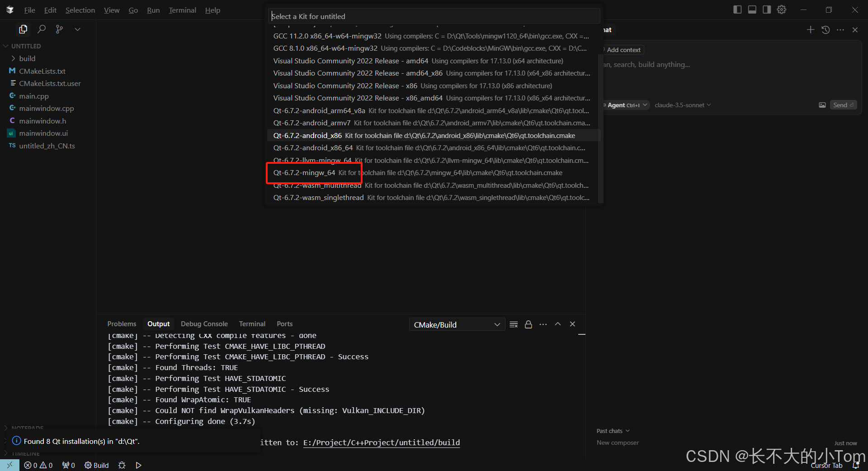Image resolution: width=868 pixels, height=471 pixels.
Task: Run target play icon in status bar
Action: [x=138, y=465]
